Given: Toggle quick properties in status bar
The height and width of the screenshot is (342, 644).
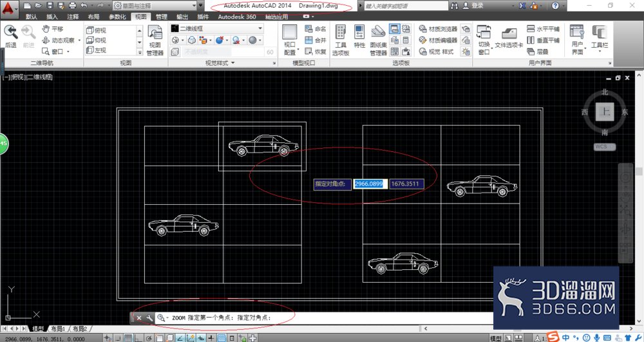Looking at the screenshot, I should (232, 338).
